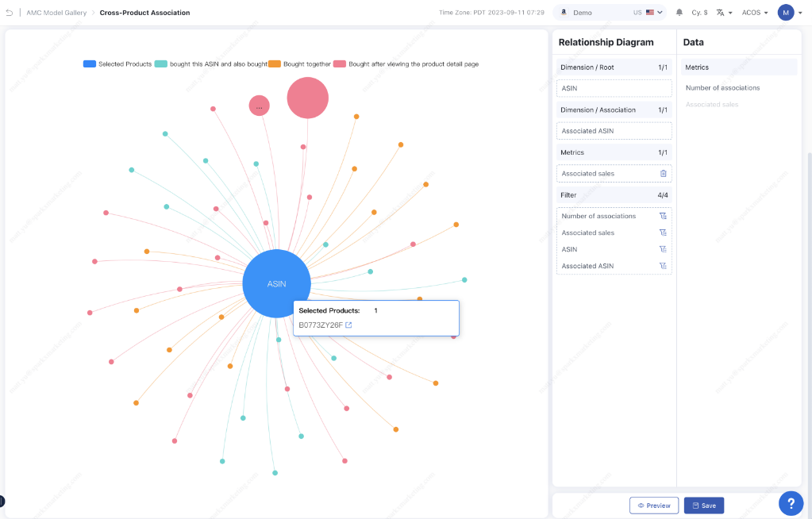Image resolution: width=812 pixels, height=519 pixels.
Task: Open the ACOS dropdown
Action: tap(755, 13)
